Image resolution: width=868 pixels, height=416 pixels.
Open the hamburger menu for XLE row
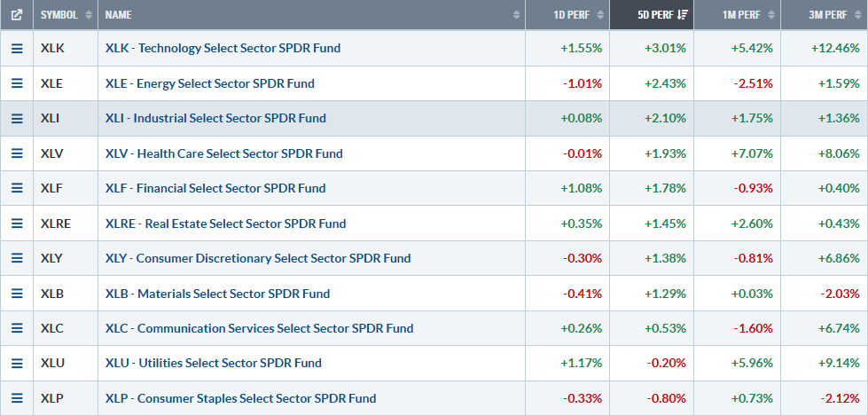click(17, 83)
